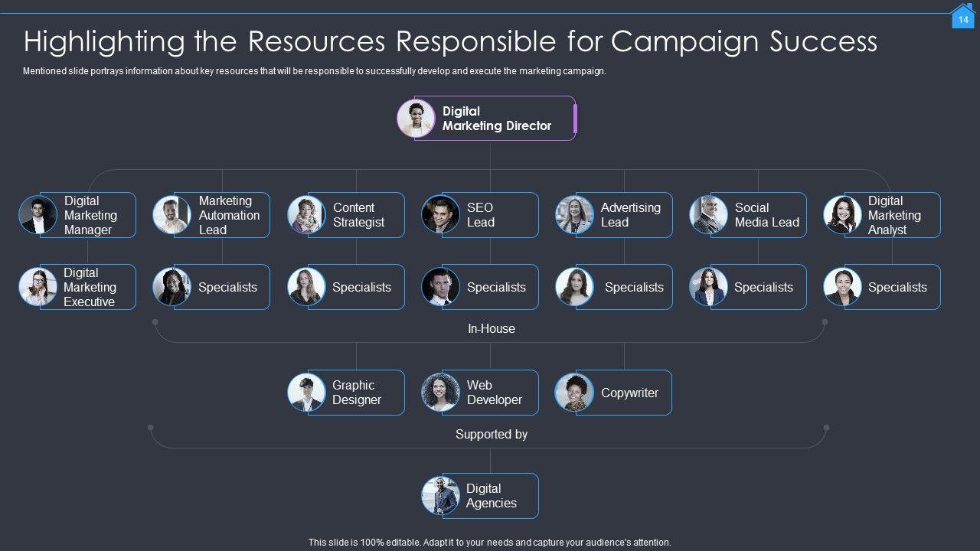Click the Web Developer avatar photo
The width and height of the screenshot is (980, 551).
point(440,393)
